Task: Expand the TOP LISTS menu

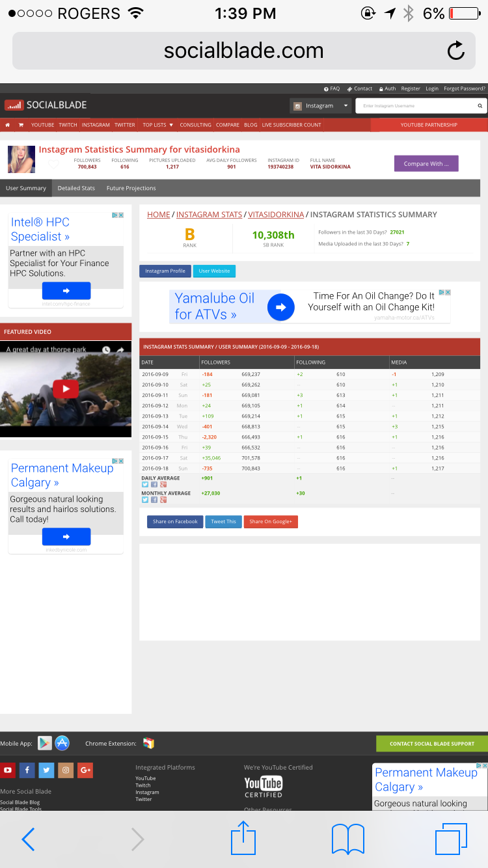Action: (x=158, y=125)
